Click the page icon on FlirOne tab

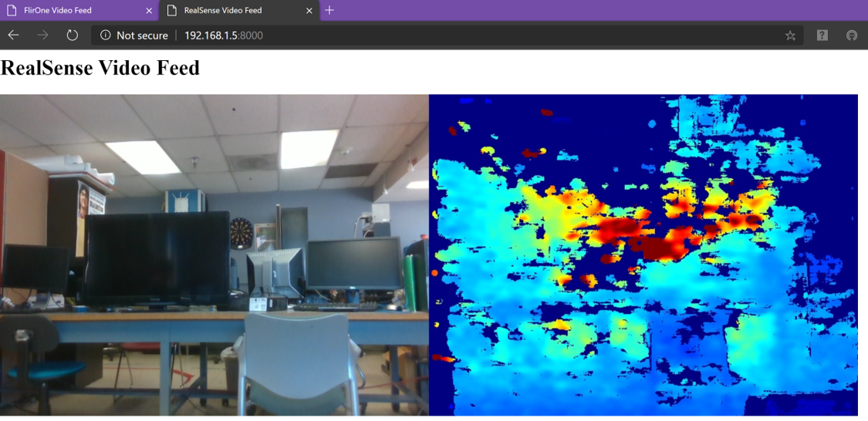[x=12, y=11]
